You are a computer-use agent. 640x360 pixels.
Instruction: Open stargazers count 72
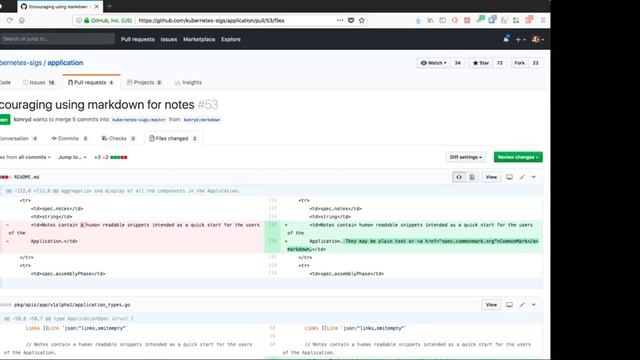pyautogui.click(x=500, y=63)
